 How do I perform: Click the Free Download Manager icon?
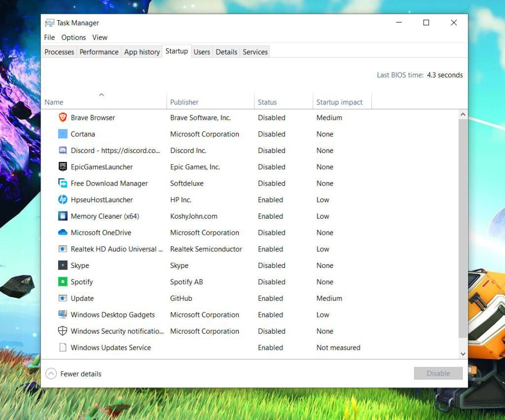coord(63,184)
